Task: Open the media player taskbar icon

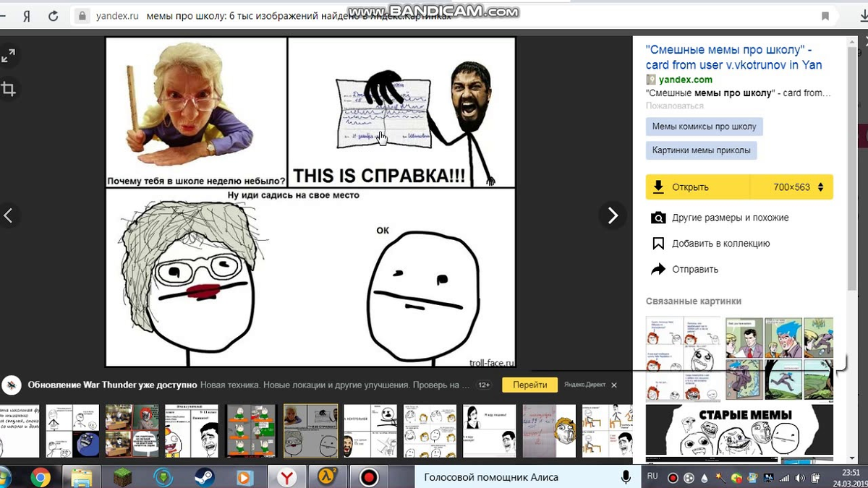Action: pyautogui.click(x=245, y=477)
